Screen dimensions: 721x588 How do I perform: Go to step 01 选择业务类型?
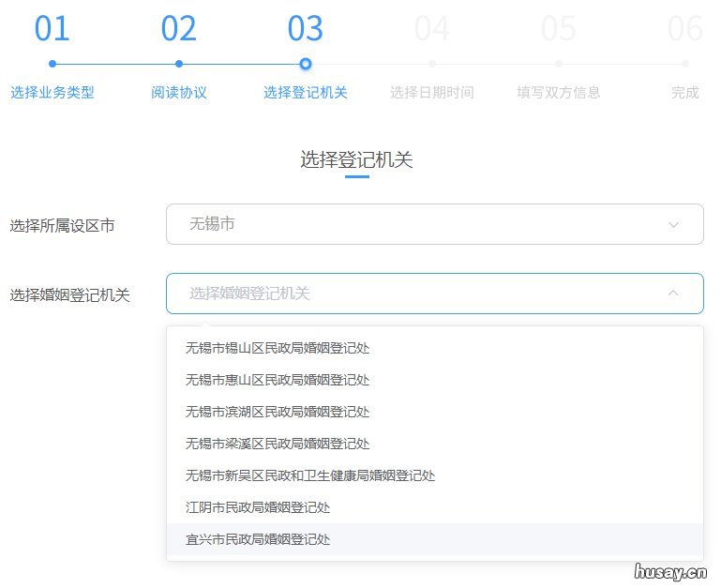[53, 93]
